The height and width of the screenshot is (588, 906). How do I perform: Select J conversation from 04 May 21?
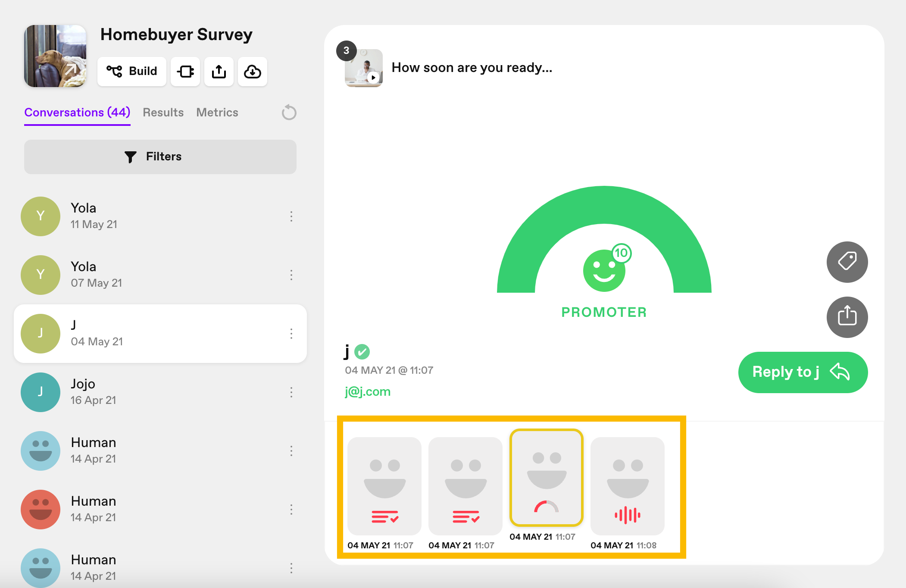click(160, 334)
